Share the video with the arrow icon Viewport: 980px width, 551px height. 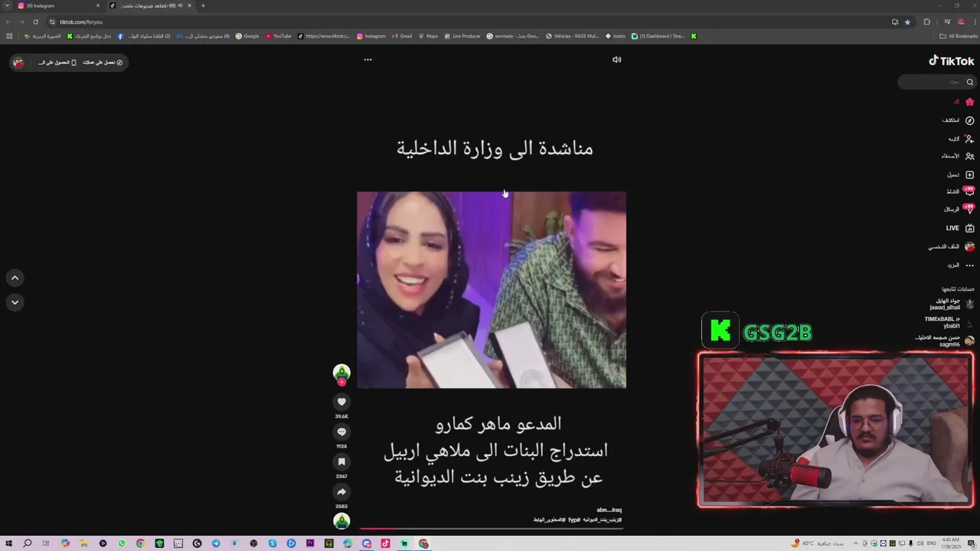[x=341, y=491]
